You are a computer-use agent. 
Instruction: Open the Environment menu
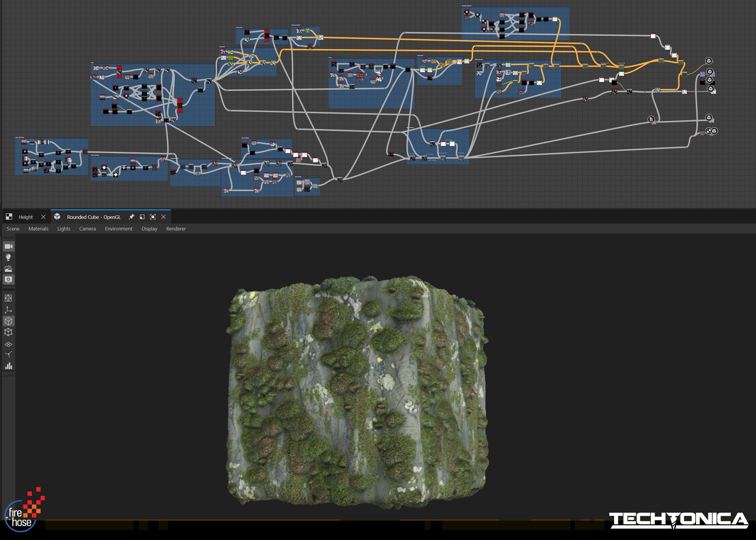[x=119, y=229]
